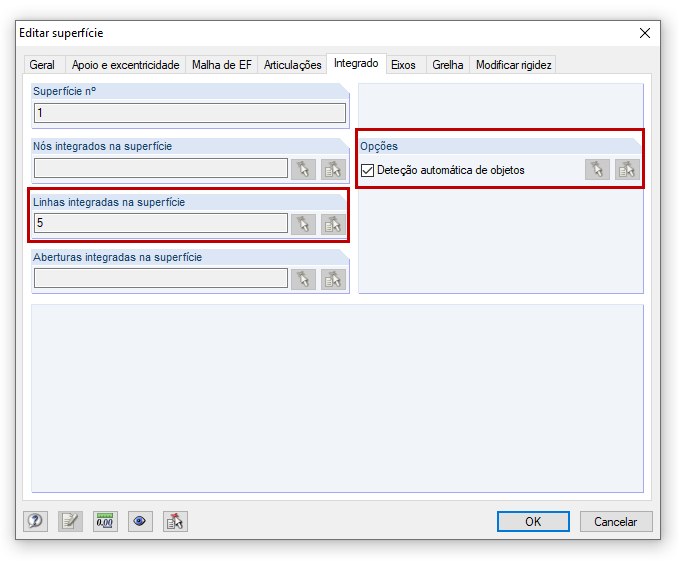Image resolution: width=678 pixels, height=565 pixels.
Task: Open node list selection for Nós integrados
Action: click(x=333, y=169)
